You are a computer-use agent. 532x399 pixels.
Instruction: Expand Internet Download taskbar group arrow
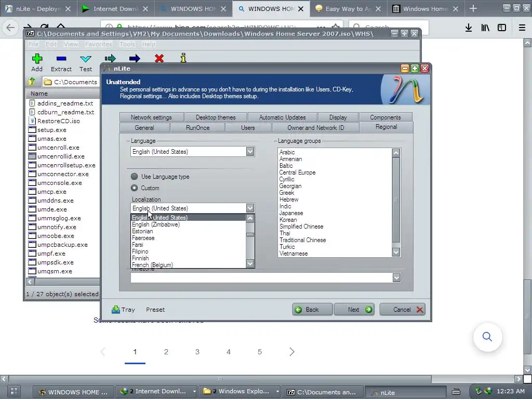pyautogui.click(x=194, y=392)
